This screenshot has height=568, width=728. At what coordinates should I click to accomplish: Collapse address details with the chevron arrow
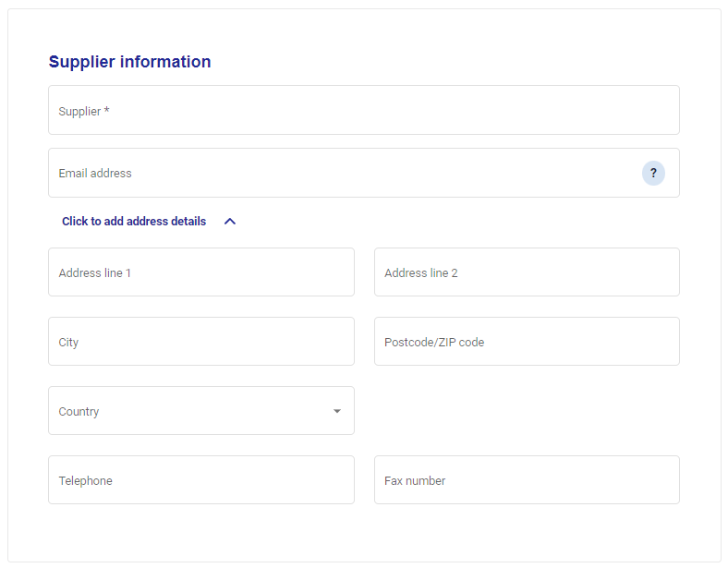pos(230,222)
